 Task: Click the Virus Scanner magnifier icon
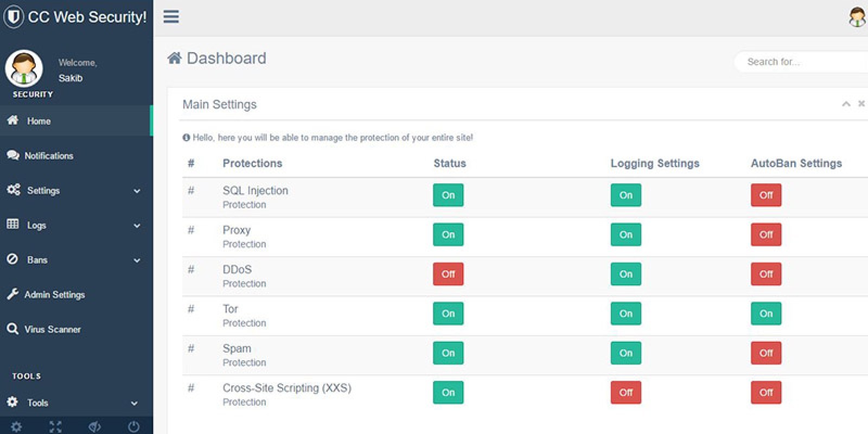[x=12, y=329]
